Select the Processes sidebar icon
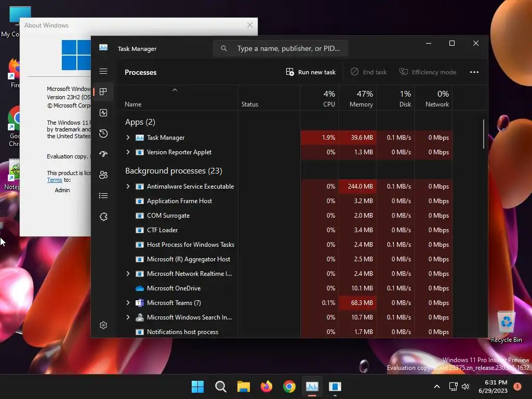The height and width of the screenshot is (399, 532). click(x=103, y=91)
